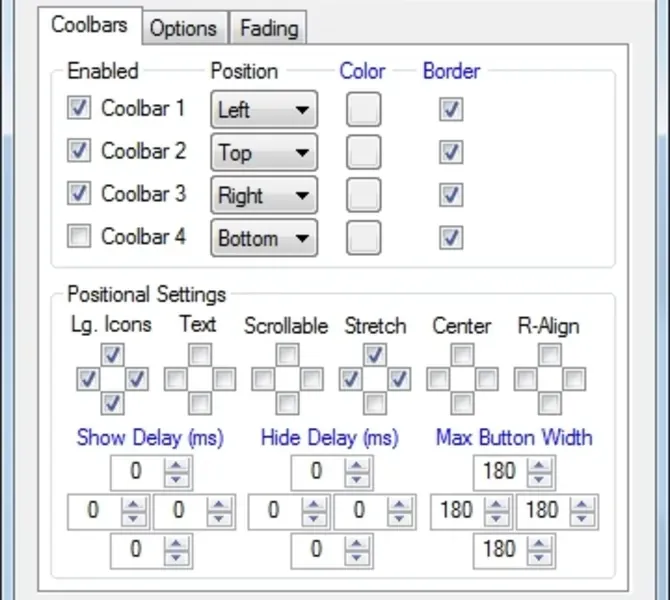
Task: Open the Coolbar 1 position dropdown
Action: (264, 109)
